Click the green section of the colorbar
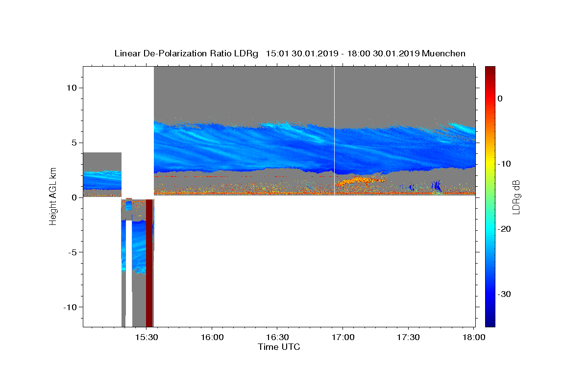The height and width of the screenshot is (392, 588). (490, 196)
